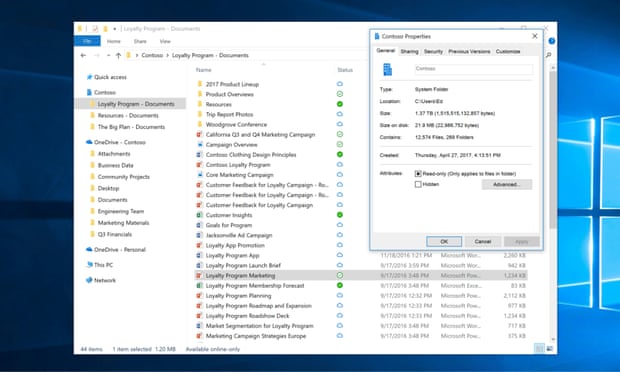Open the Share ribbon tab
The height and width of the screenshot is (372, 620).
click(x=140, y=41)
